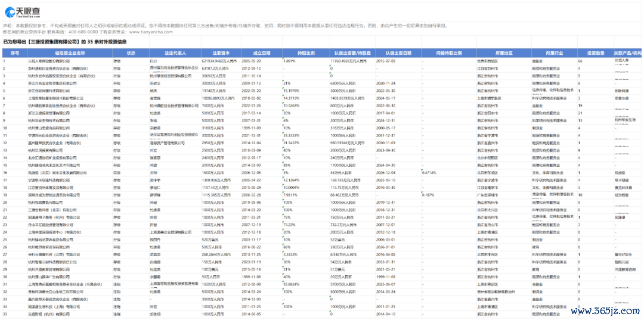Select registered capital 3500万人民币 in row 33
The image size is (644, 320).
pyautogui.click(x=213, y=300)
